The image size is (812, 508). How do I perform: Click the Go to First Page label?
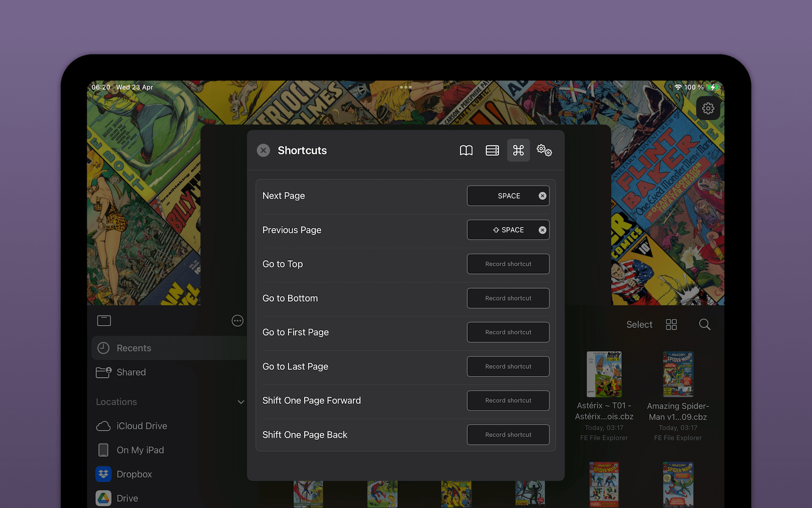[296, 332]
